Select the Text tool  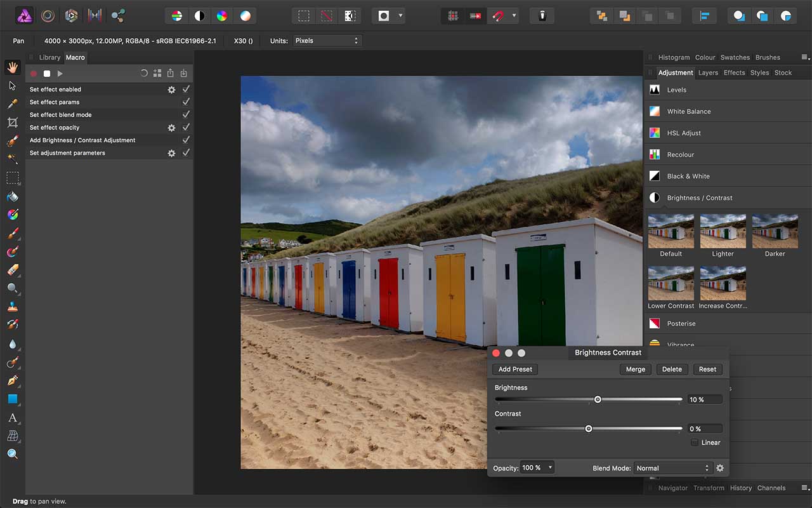[12, 417]
